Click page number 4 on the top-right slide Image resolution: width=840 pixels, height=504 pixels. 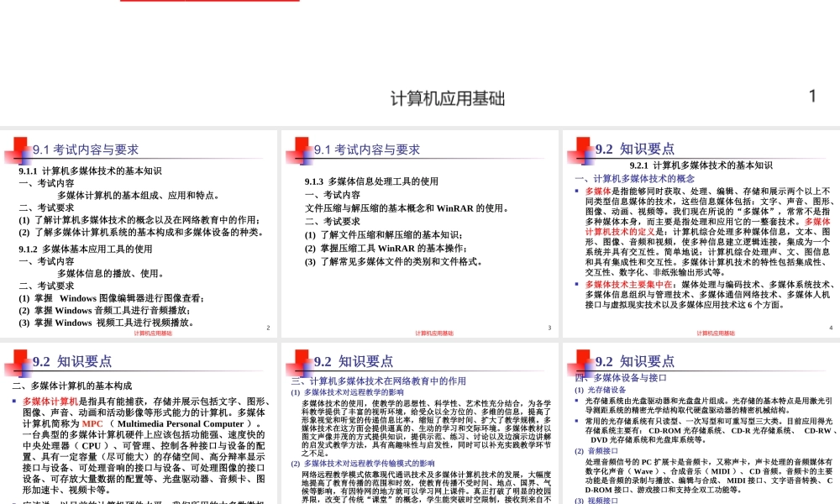830,328
